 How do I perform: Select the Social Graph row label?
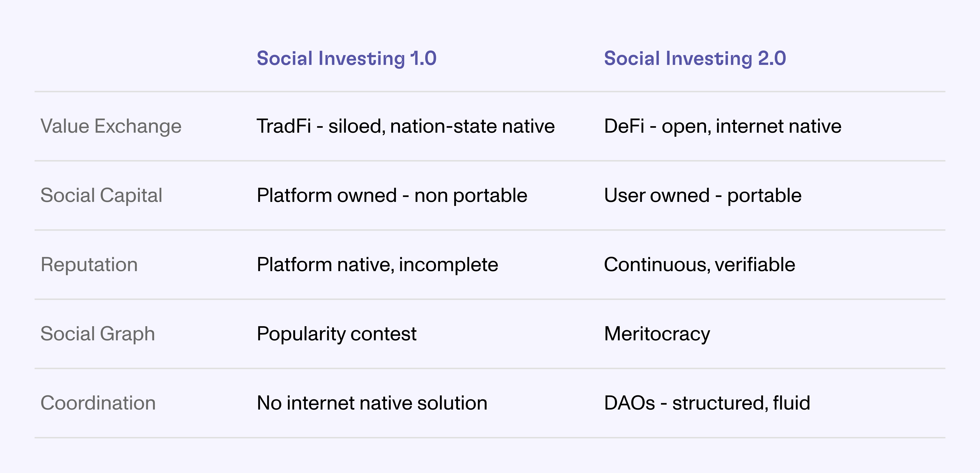click(97, 334)
